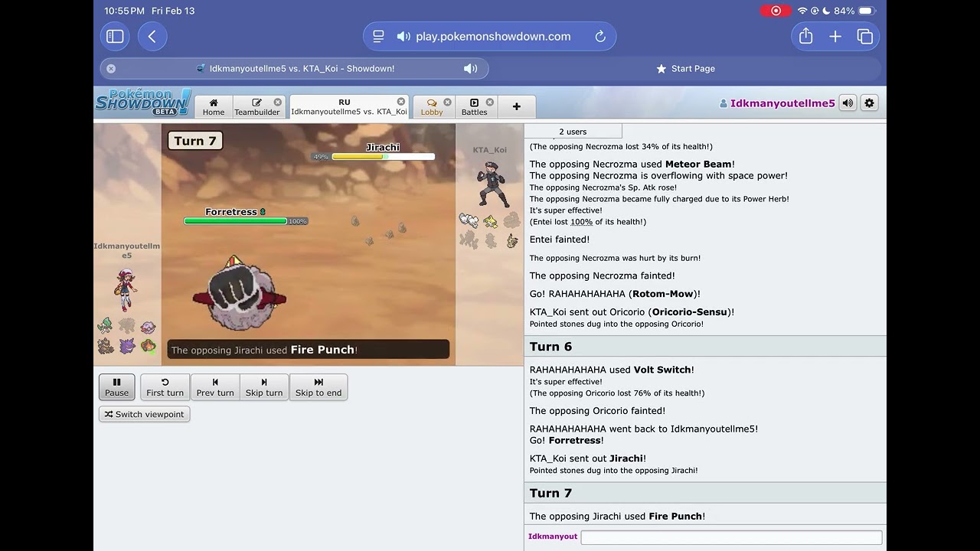Click 'KTA_Koi sent out Jirachi!' log line
The width and height of the screenshot is (980, 551).
coord(587,458)
